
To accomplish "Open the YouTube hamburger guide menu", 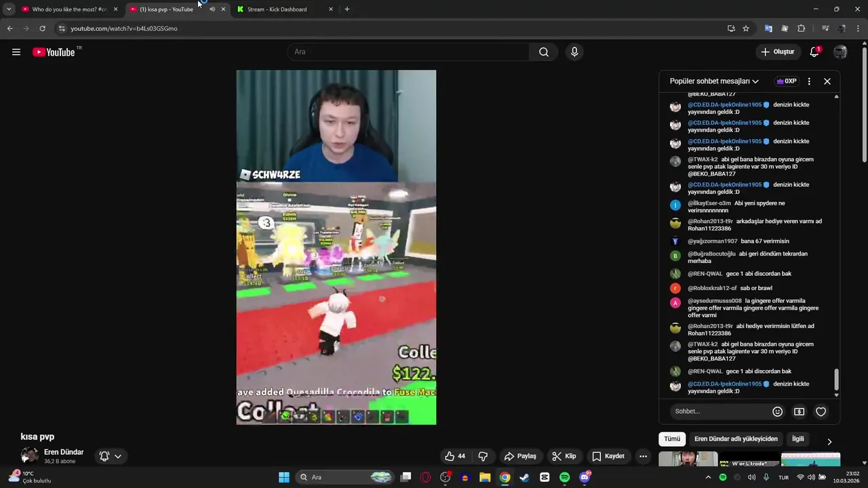I will (16, 52).
